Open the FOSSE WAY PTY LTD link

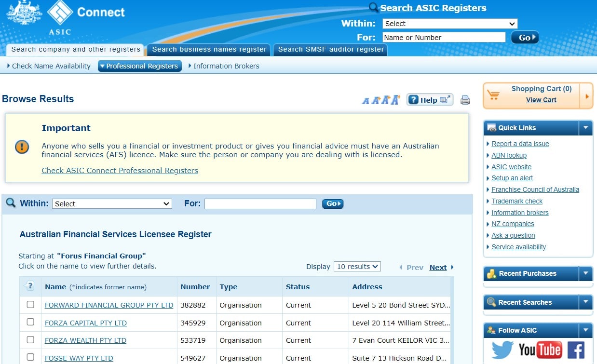(x=79, y=358)
